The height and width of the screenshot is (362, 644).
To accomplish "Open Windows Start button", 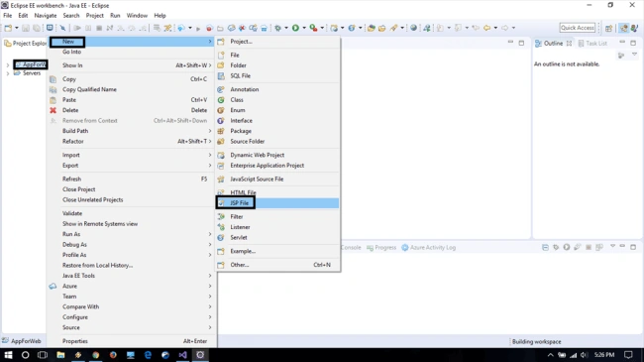I will click(8, 355).
